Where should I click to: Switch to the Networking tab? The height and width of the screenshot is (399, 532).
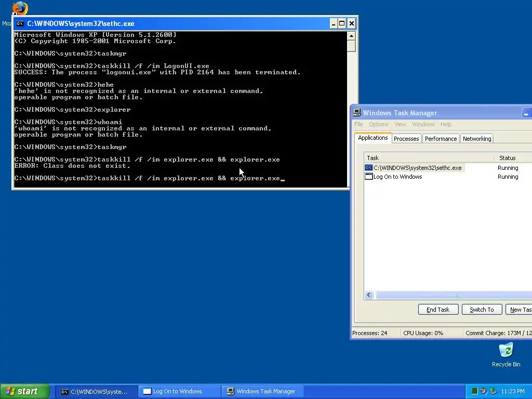pos(477,139)
